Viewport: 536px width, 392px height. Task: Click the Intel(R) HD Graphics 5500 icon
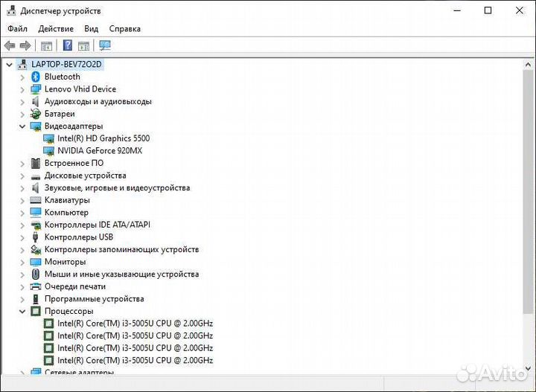coord(49,138)
